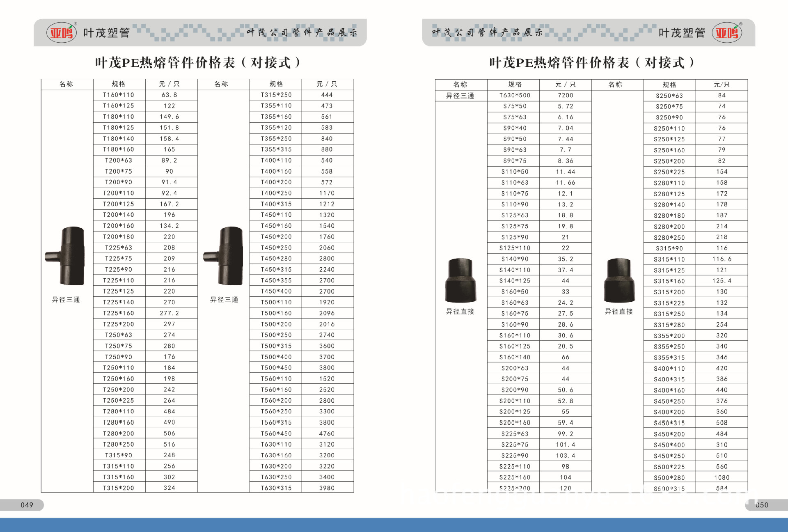Select the 异径三通 tee fitting photo beside T450*280

click(x=224, y=256)
